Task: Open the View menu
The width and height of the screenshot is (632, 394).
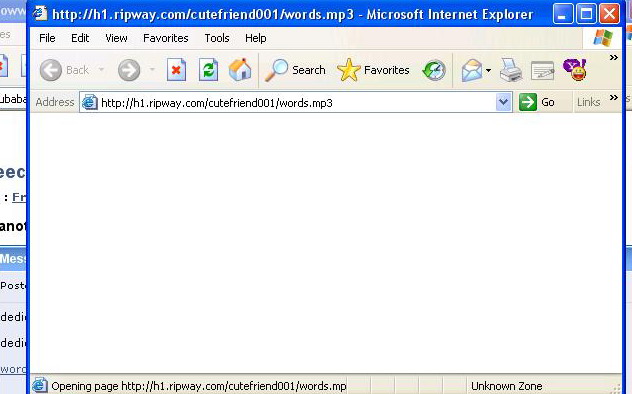Action: coord(116,38)
